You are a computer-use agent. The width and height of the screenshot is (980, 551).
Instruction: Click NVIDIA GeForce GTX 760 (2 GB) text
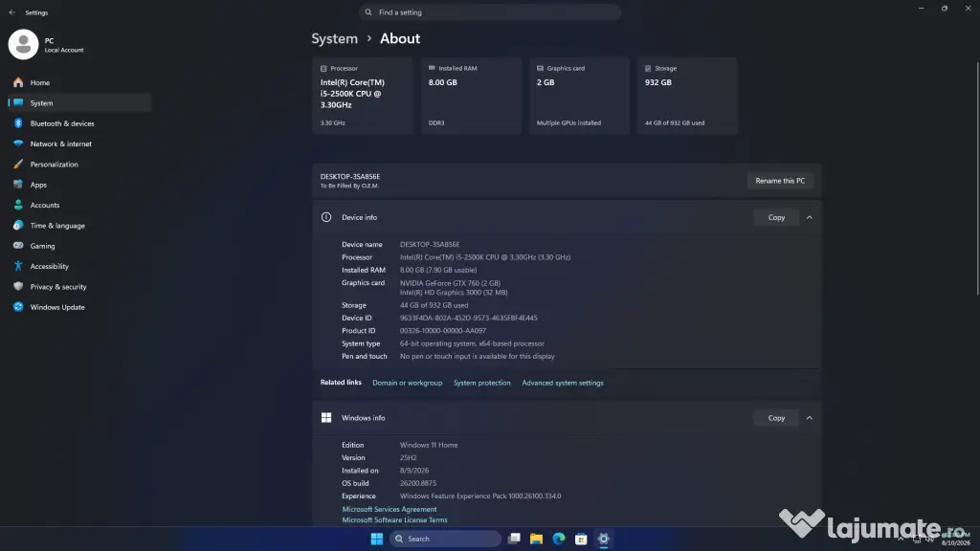click(450, 283)
